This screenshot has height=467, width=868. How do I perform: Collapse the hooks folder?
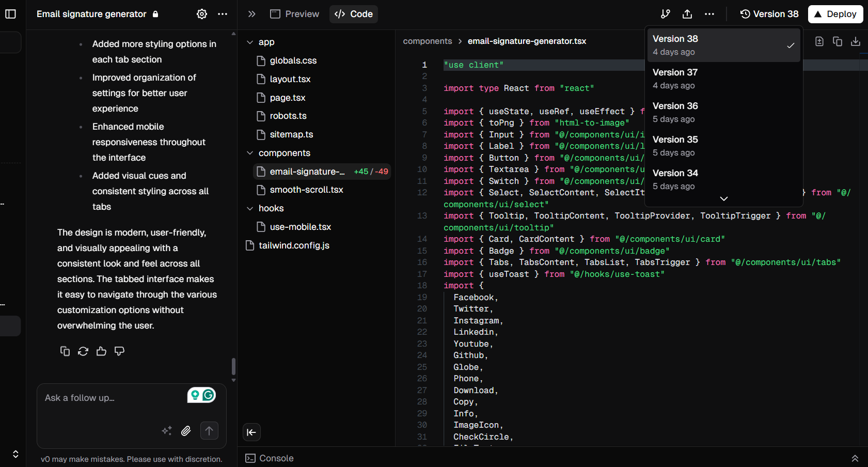point(265,208)
